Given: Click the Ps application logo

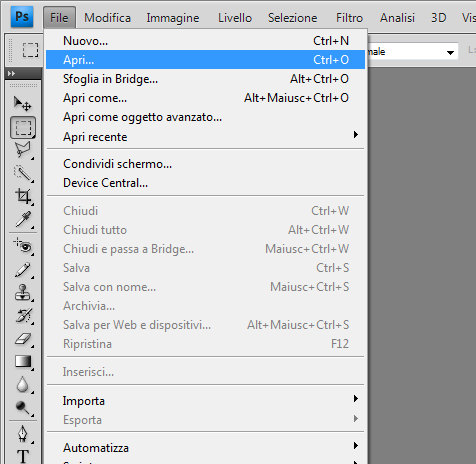Looking at the screenshot, I should [22, 16].
